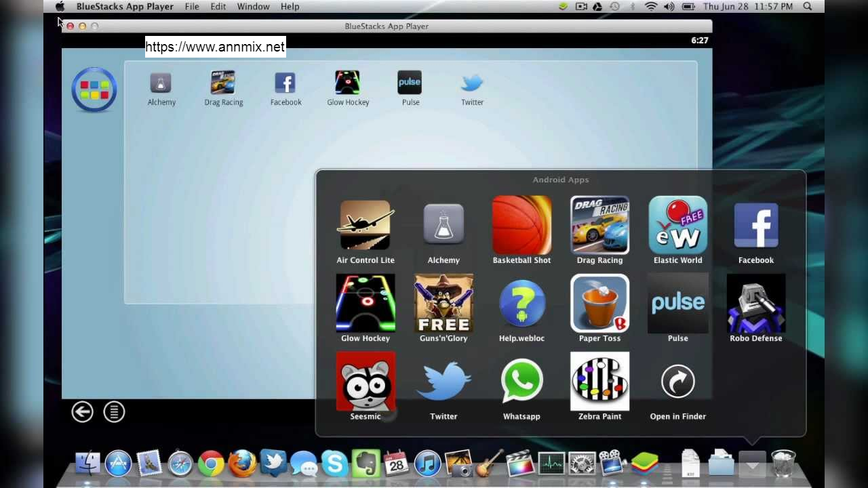Open Firefox from the Dock
The height and width of the screenshot is (488, 868).
click(x=242, y=464)
